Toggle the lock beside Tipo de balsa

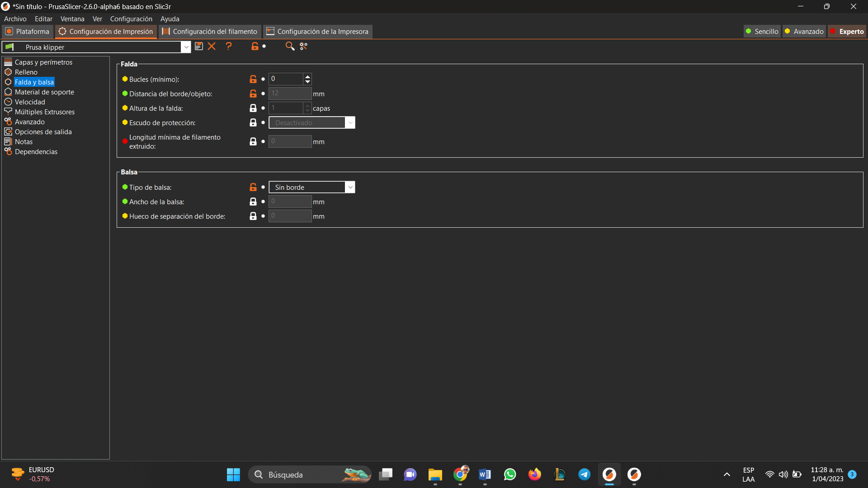(253, 187)
